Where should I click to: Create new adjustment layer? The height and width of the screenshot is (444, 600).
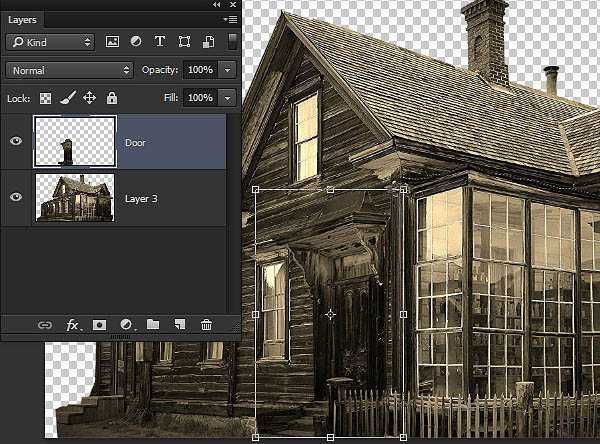click(x=127, y=325)
